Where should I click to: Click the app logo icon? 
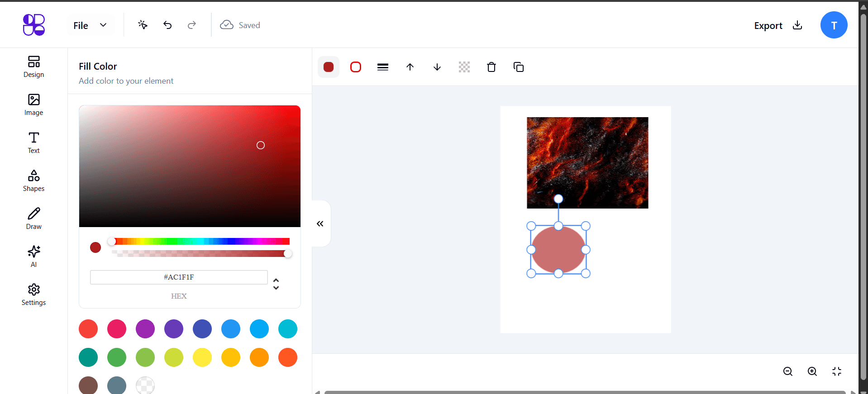pyautogui.click(x=34, y=25)
